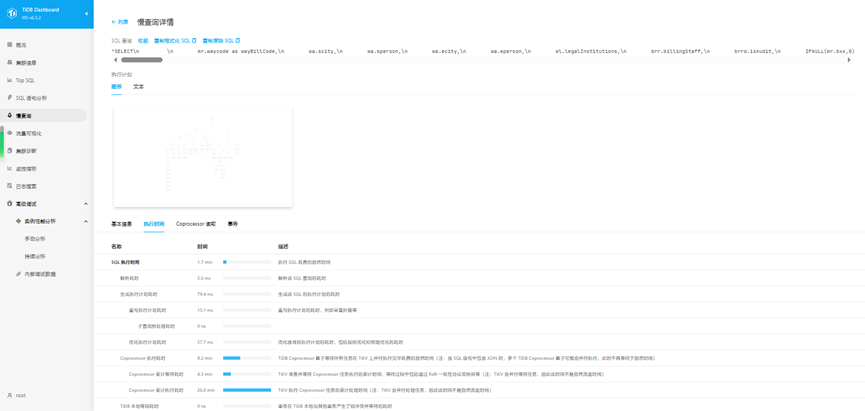Go back via the ← 列表 link
The height and width of the screenshot is (411, 865).
[x=120, y=22]
